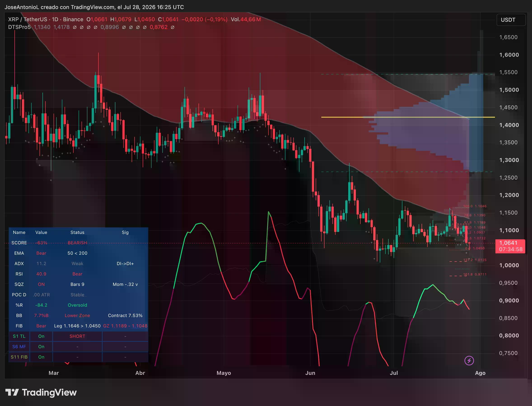The height and width of the screenshot is (406, 532).
Task: Click the Jun label on time axis
Action: pyautogui.click(x=310, y=373)
